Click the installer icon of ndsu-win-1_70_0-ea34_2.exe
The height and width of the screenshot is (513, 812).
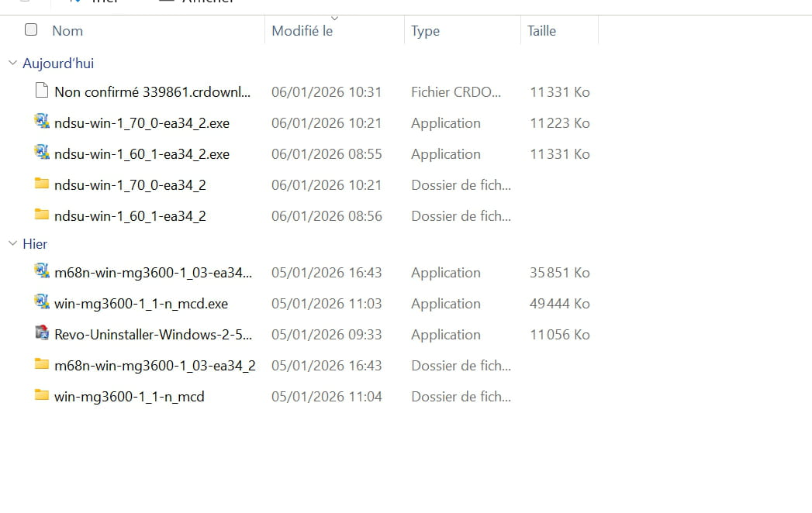42,122
